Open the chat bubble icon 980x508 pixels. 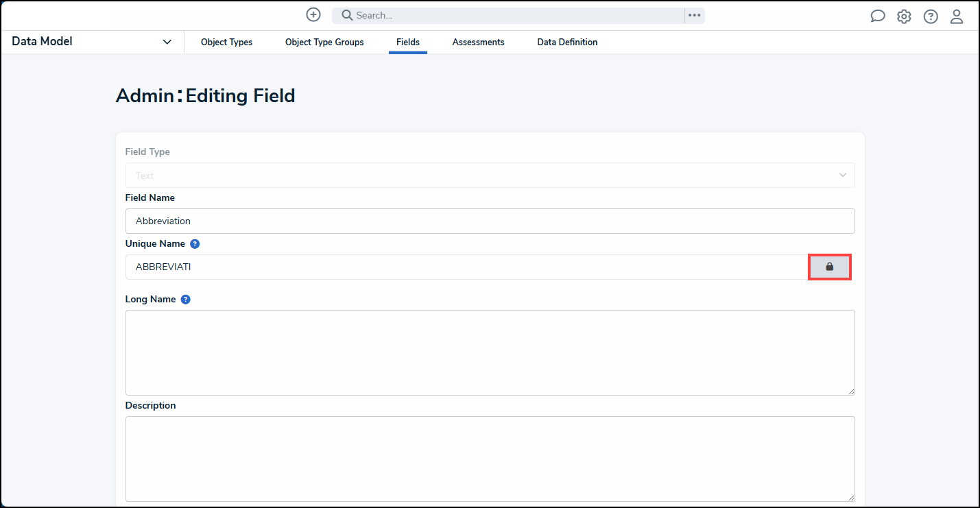878,16
